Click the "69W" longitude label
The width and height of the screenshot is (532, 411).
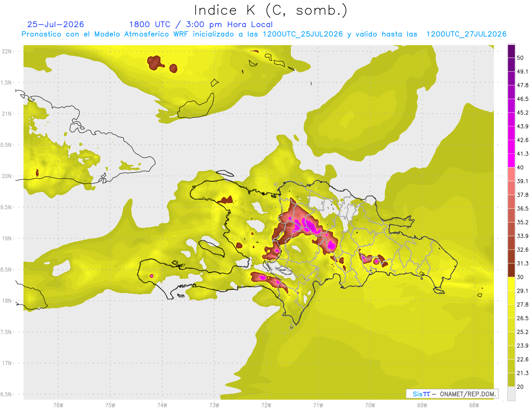point(422,405)
